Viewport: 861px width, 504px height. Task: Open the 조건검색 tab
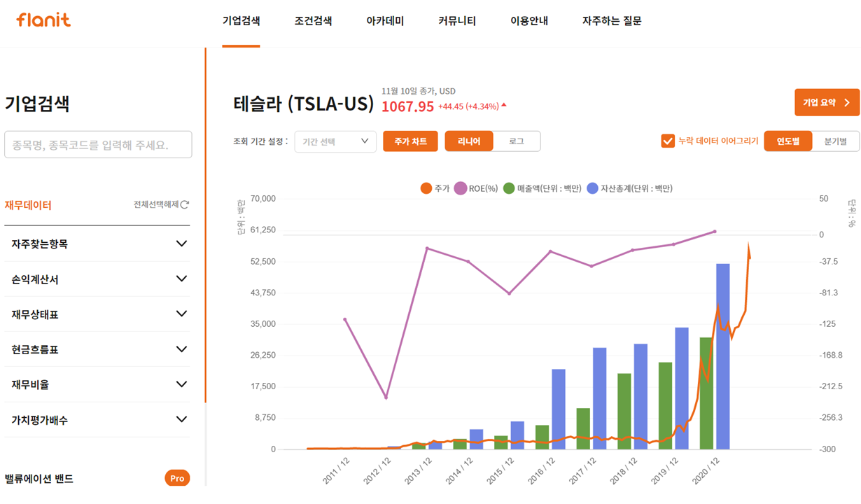pyautogui.click(x=313, y=21)
